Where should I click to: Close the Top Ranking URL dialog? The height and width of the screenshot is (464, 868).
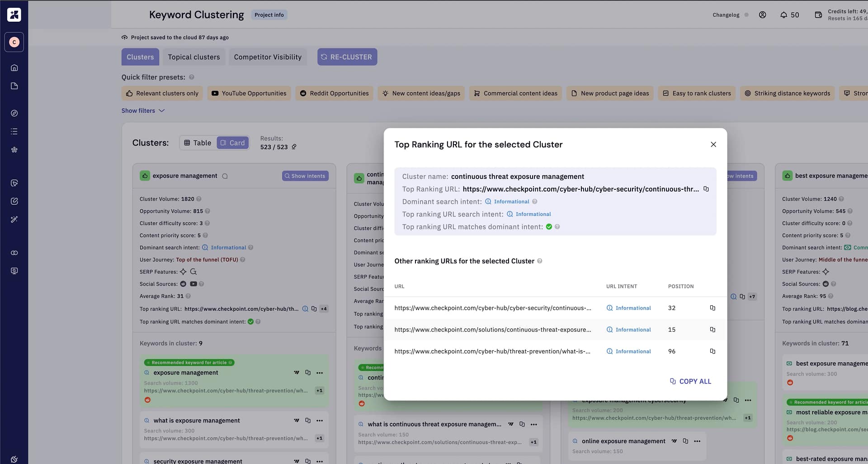[x=713, y=145]
